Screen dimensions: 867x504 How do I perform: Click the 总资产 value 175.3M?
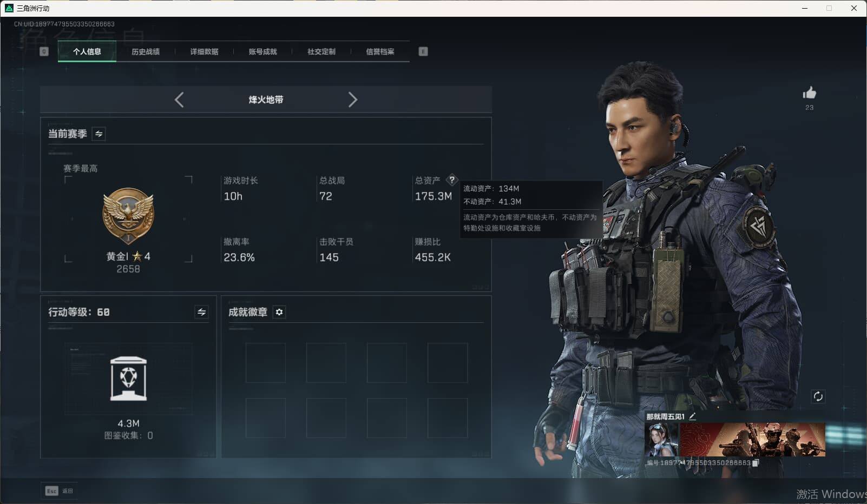pyautogui.click(x=433, y=196)
